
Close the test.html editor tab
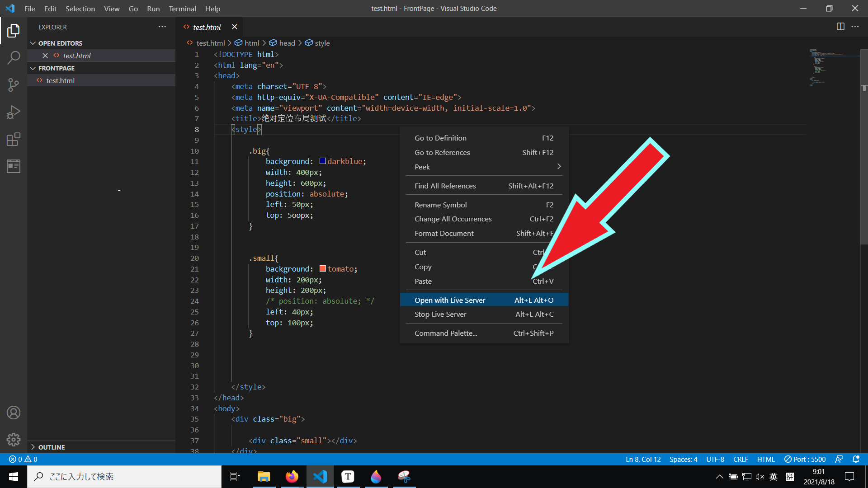coord(234,27)
